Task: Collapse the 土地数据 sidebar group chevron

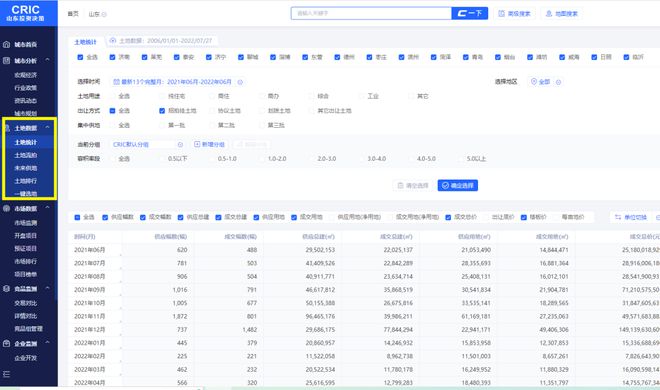Action: [48, 127]
